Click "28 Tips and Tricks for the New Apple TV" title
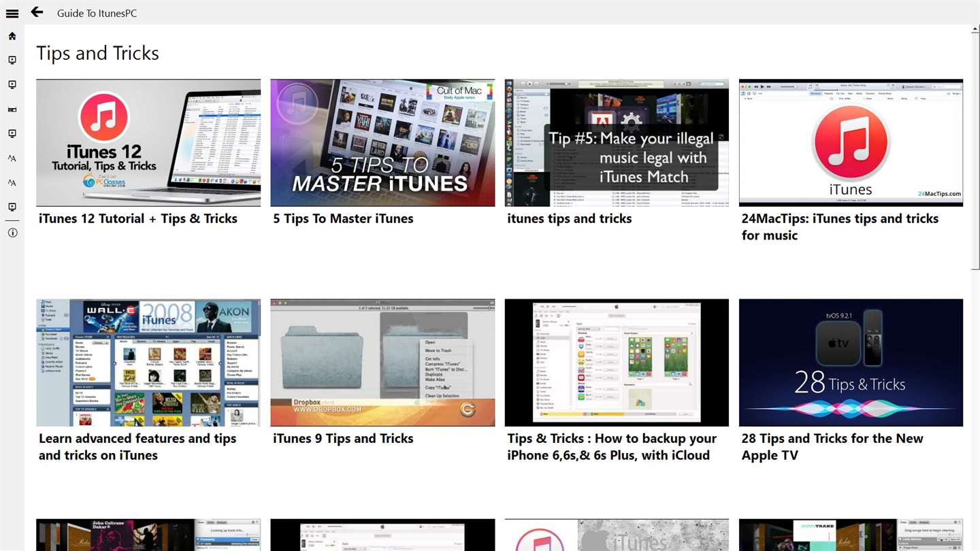 (832, 447)
